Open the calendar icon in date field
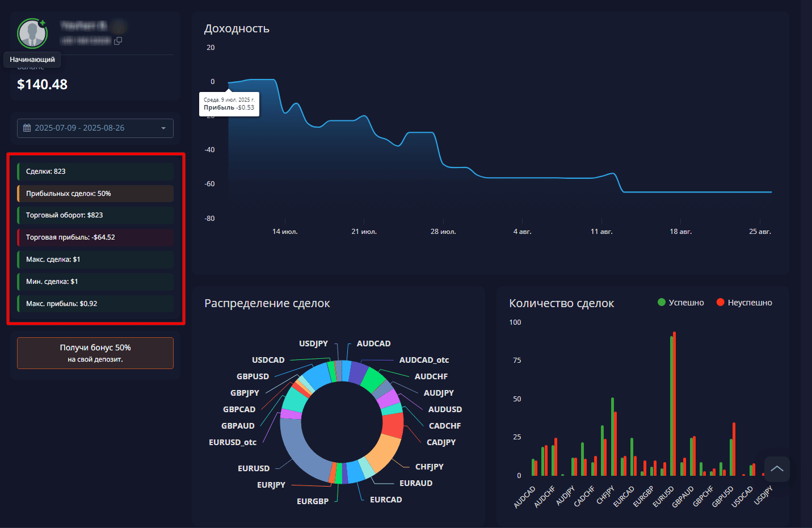Image resolution: width=812 pixels, height=528 pixels. pyautogui.click(x=27, y=128)
